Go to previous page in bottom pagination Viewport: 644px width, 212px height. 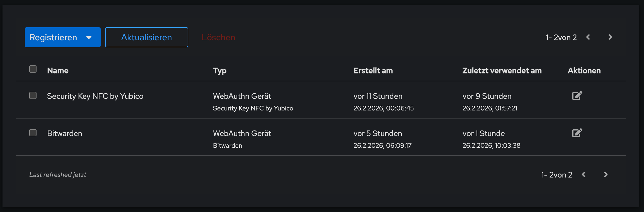pyautogui.click(x=584, y=175)
